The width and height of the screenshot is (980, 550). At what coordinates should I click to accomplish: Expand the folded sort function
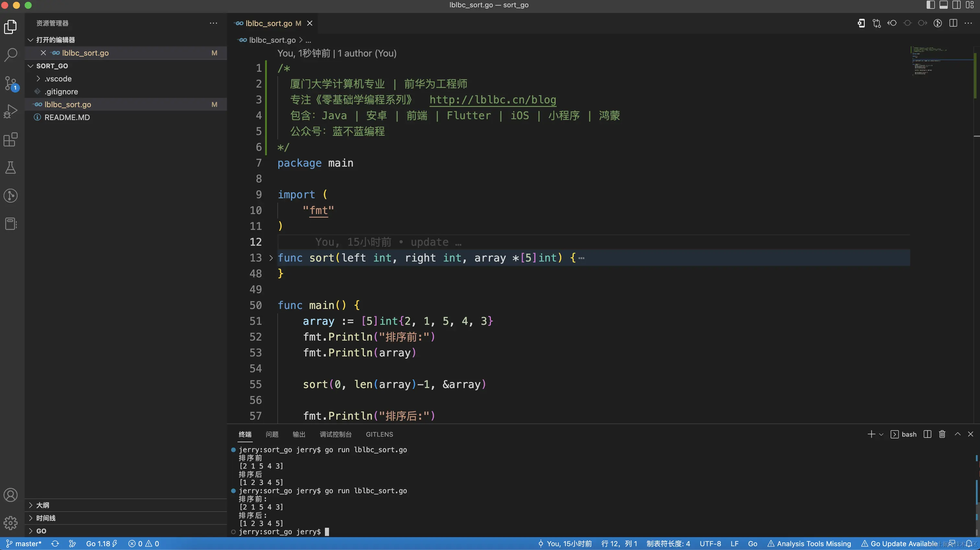(x=271, y=258)
